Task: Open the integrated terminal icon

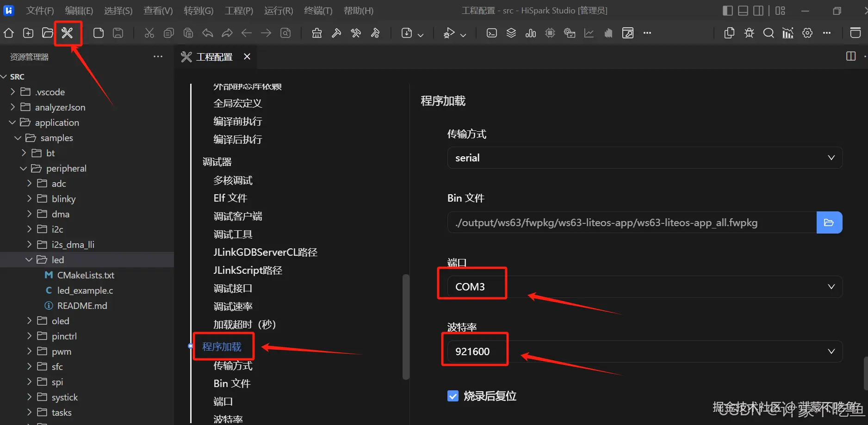Action: point(491,33)
